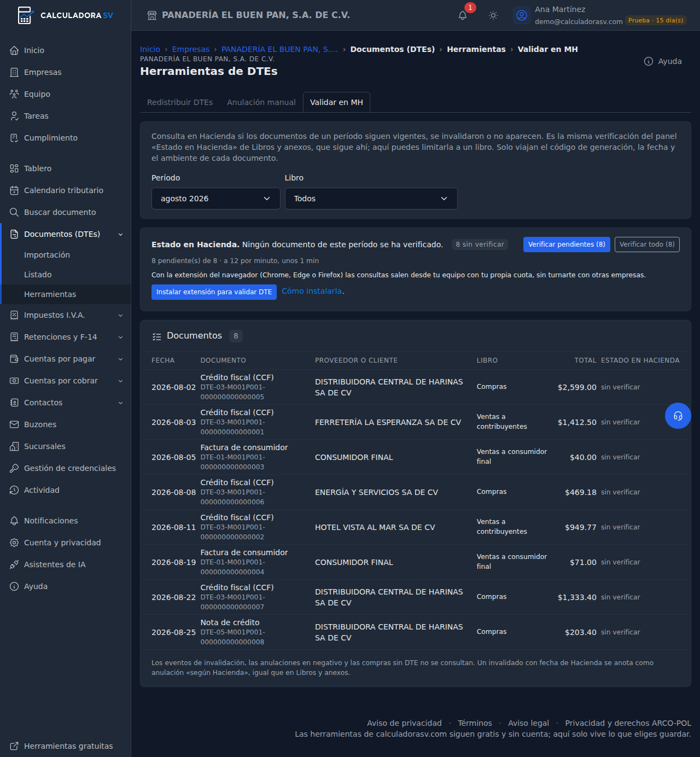This screenshot has height=757, width=700.
Task: Open the Aviso de privacidad footer link
Action: 404,723
